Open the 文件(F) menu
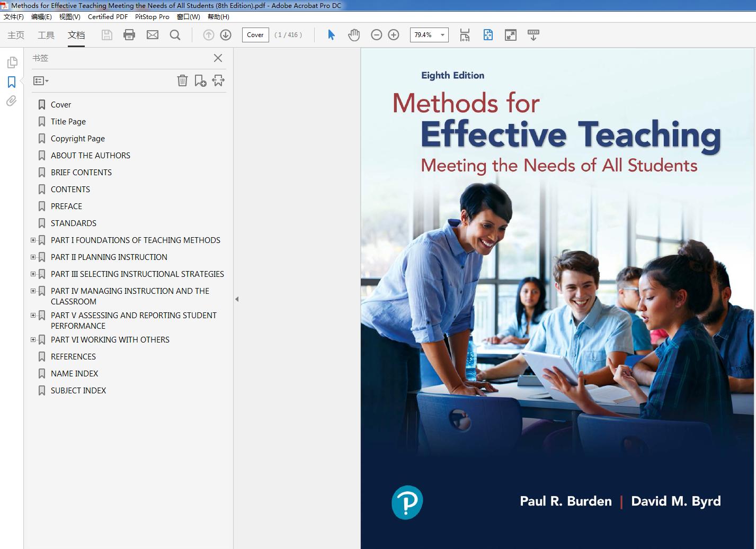The height and width of the screenshot is (549, 756). 14,17
